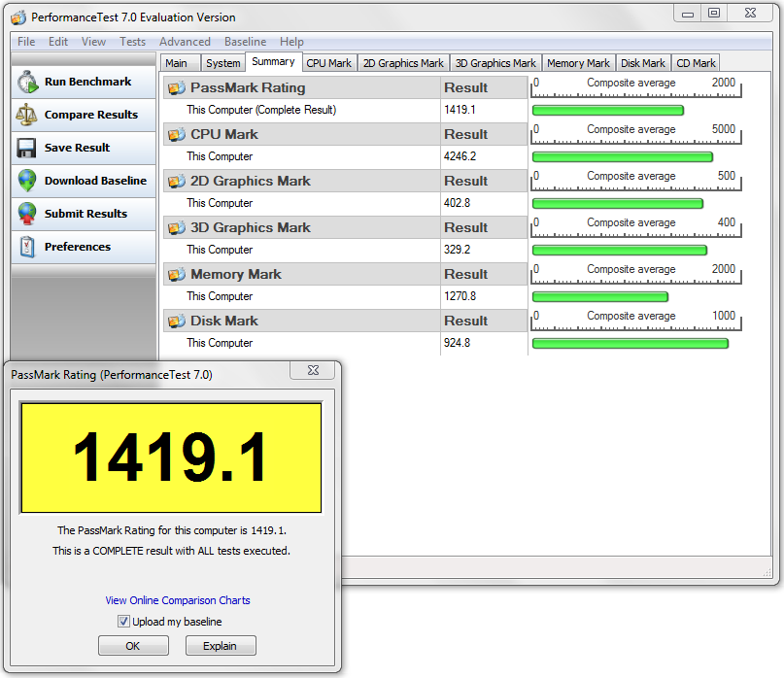
Task: Click the PassMark Rating section header text
Action: pos(248,88)
